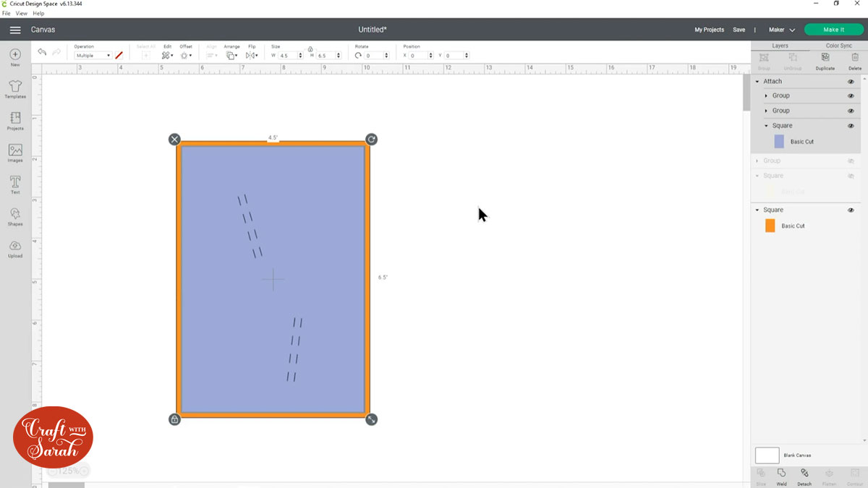The image size is (868, 488).
Task: Click the Duplicate layer icon
Action: (x=825, y=60)
